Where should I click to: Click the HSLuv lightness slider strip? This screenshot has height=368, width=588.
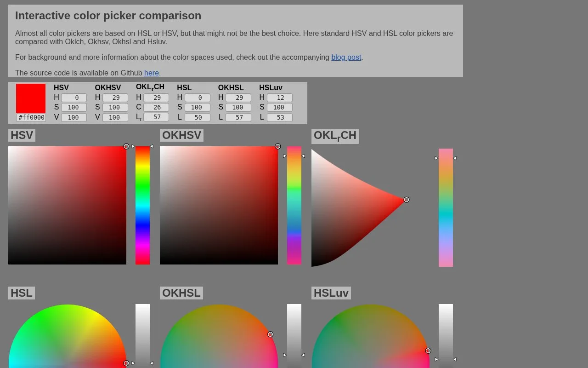[446, 336]
